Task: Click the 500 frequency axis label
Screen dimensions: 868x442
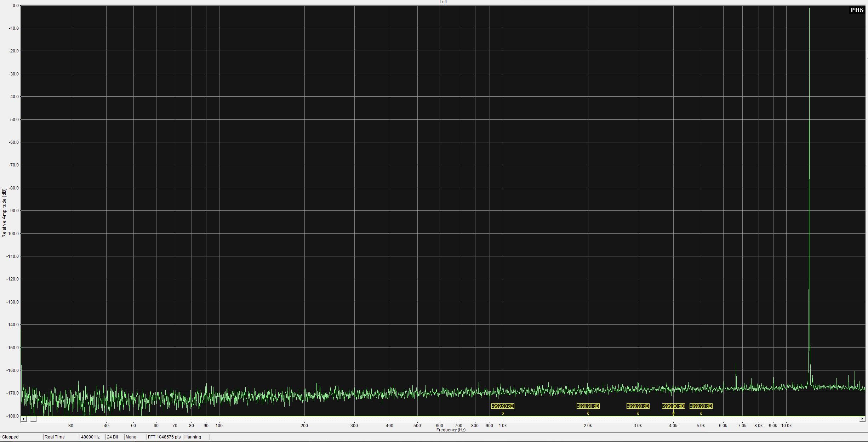Action: (x=417, y=426)
